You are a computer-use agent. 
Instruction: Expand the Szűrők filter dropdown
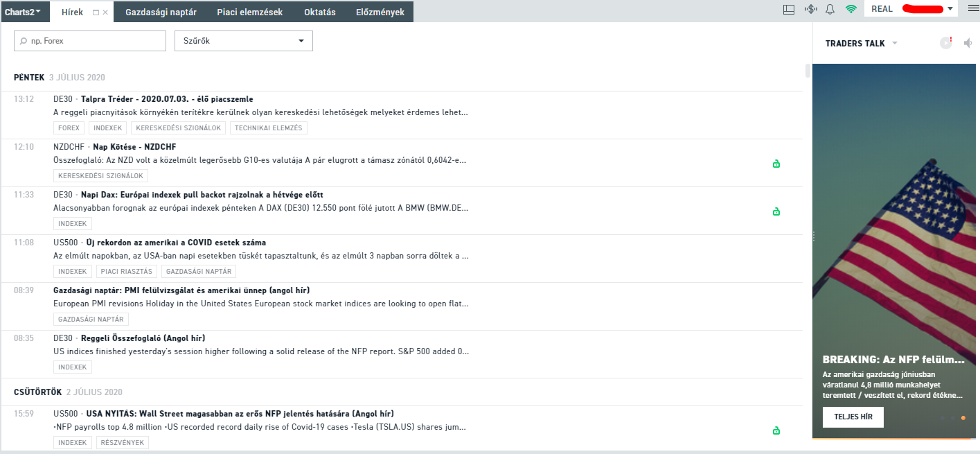tap(243, 41)
